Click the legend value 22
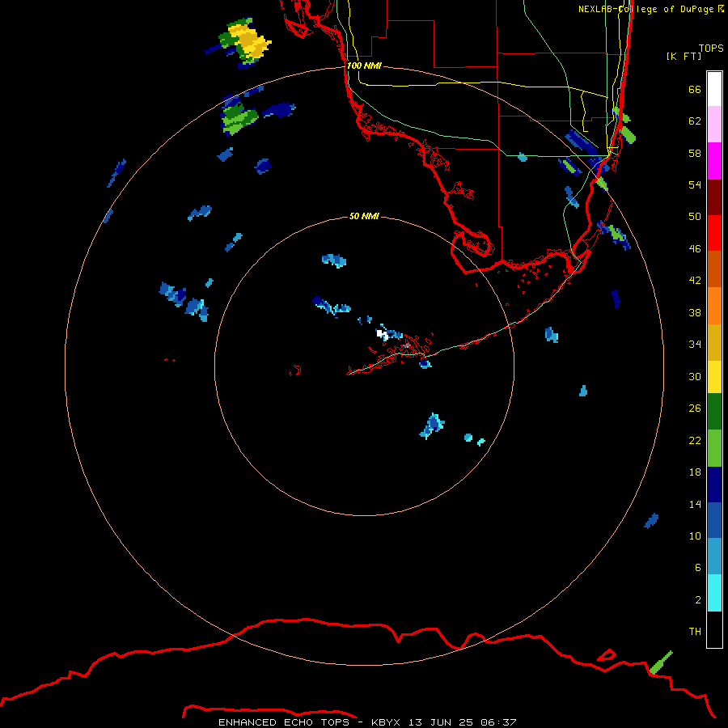Image resolution: width=728 pixels, height=728 pixels. pos(695,441)
